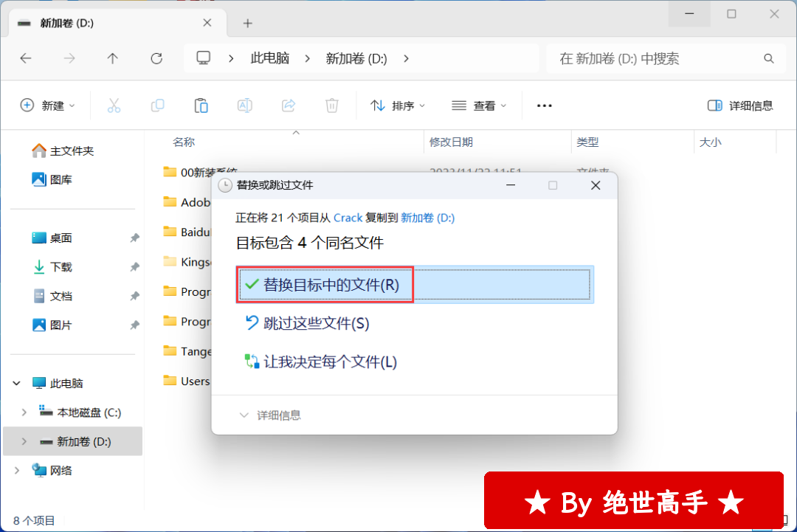The height and width of the screenshot is (532, 797).
Task: Click the Cut scissors icon in toolbar
Action: click(x=114, y=106)
